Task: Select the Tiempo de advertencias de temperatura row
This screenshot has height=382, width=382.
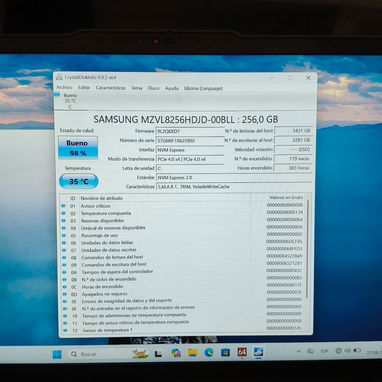Action: tap(182, 315)
